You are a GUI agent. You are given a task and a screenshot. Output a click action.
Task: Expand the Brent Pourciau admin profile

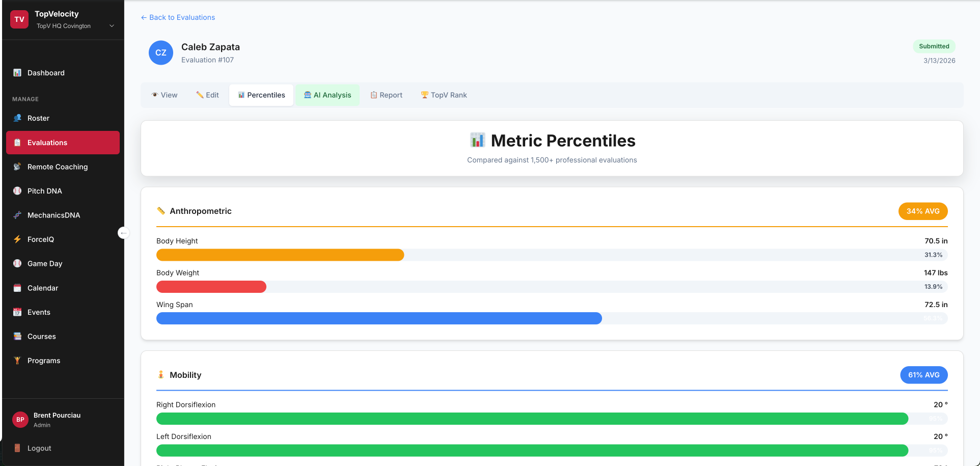[56, 419]
